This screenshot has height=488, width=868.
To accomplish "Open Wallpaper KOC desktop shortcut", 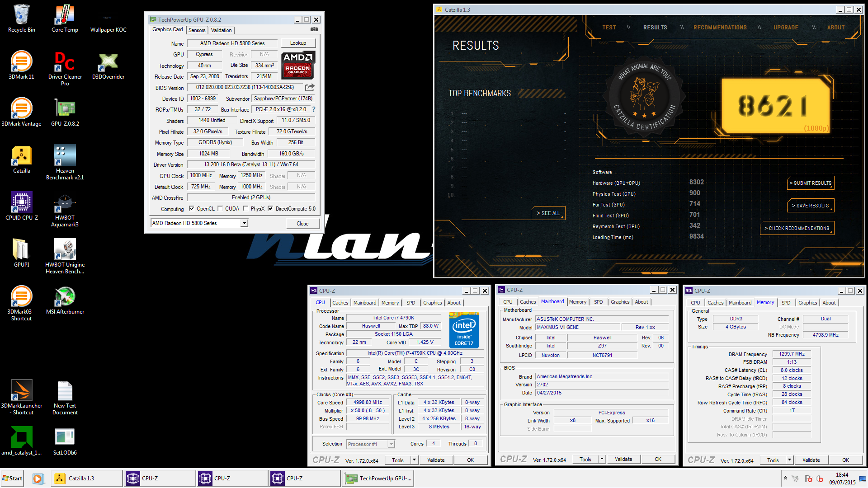I will click(108, 18).
